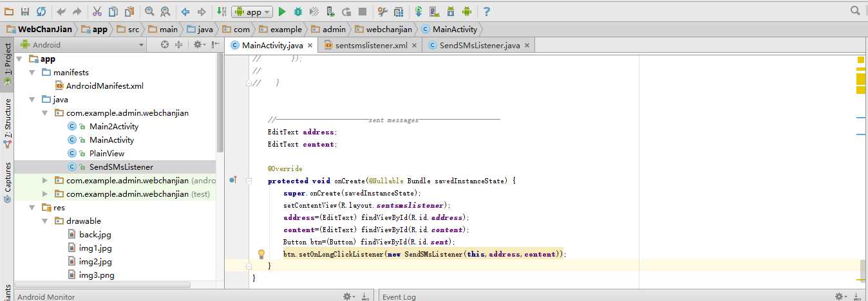Collapse the drawable folder

click(45, 221)
